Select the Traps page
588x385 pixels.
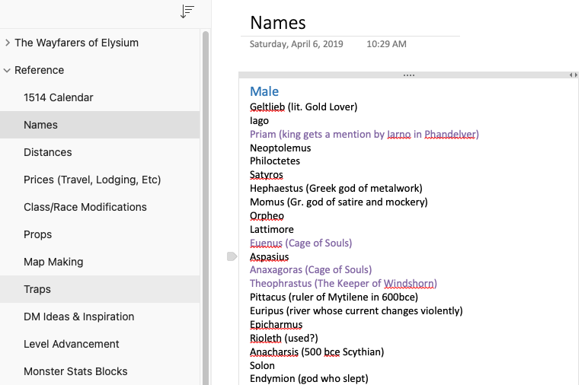coord(37,289)
